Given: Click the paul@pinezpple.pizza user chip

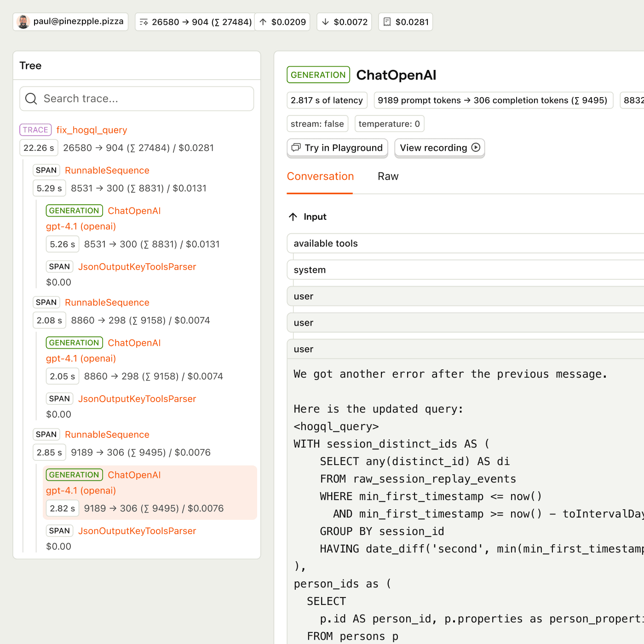Looking at the screenshot, I should [x=70, y=22].
